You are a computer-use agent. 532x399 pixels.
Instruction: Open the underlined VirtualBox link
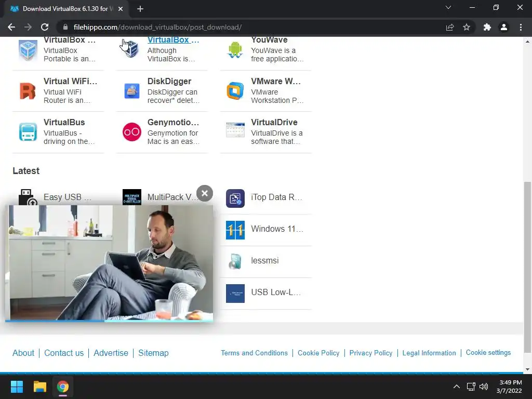tap(173, 40)
